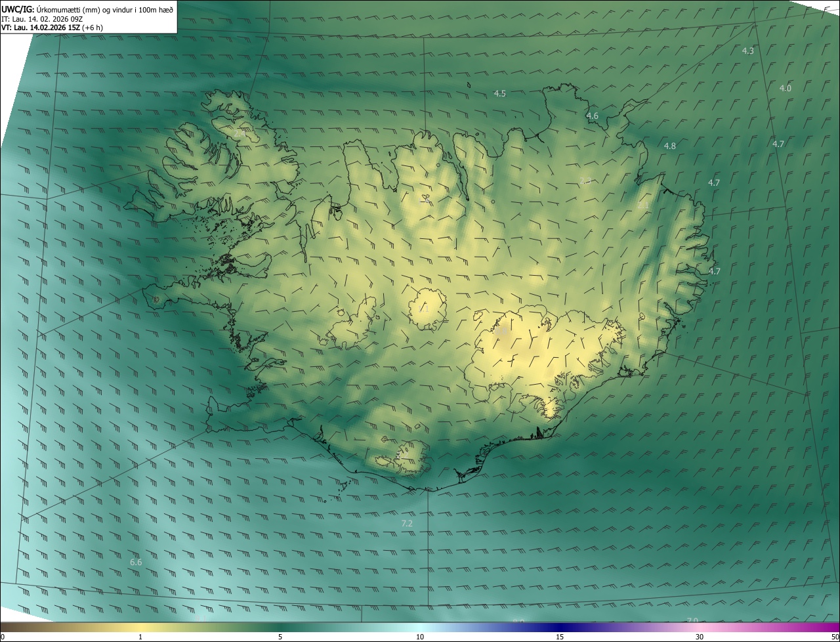Click the '15' tick label on the color scale

click(560, 637)
